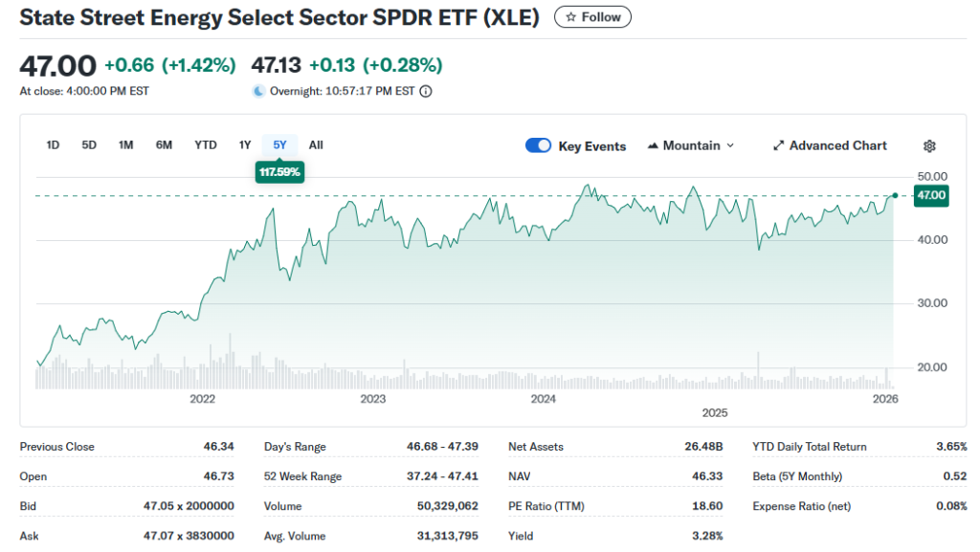View the 6M performance range
This screenshot has width=980, height=552.
pyautogui.click(x=162, y=144)
